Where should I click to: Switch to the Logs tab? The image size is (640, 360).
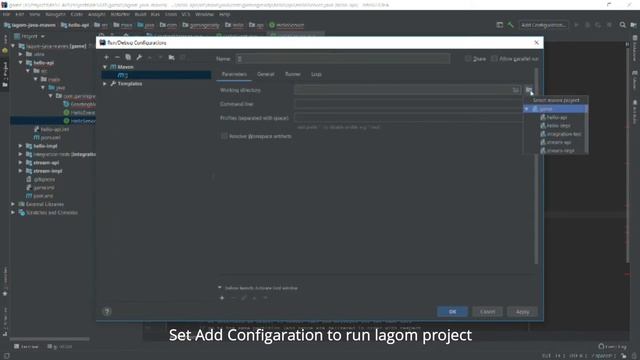316,74
